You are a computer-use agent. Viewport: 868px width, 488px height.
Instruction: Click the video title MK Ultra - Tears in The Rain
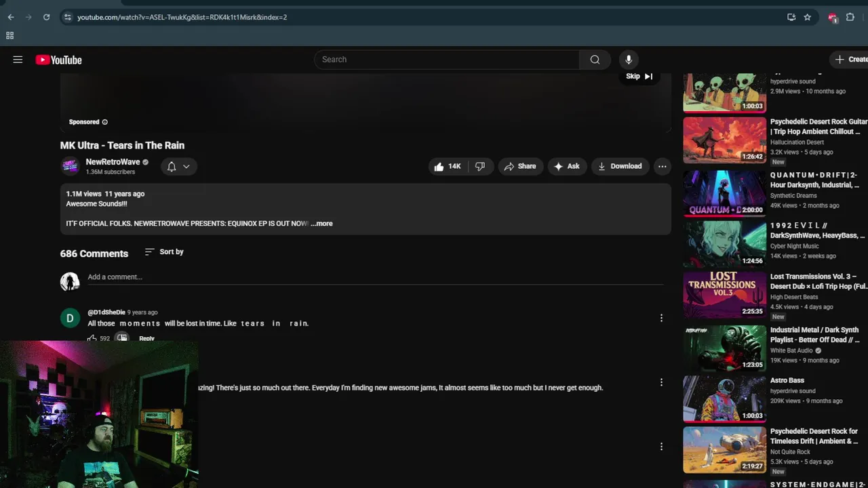[122, 145]
